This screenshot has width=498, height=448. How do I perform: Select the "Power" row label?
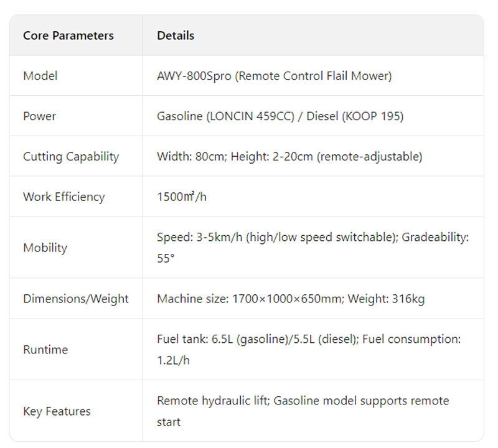pyautogui.click(x=39, y=116)
